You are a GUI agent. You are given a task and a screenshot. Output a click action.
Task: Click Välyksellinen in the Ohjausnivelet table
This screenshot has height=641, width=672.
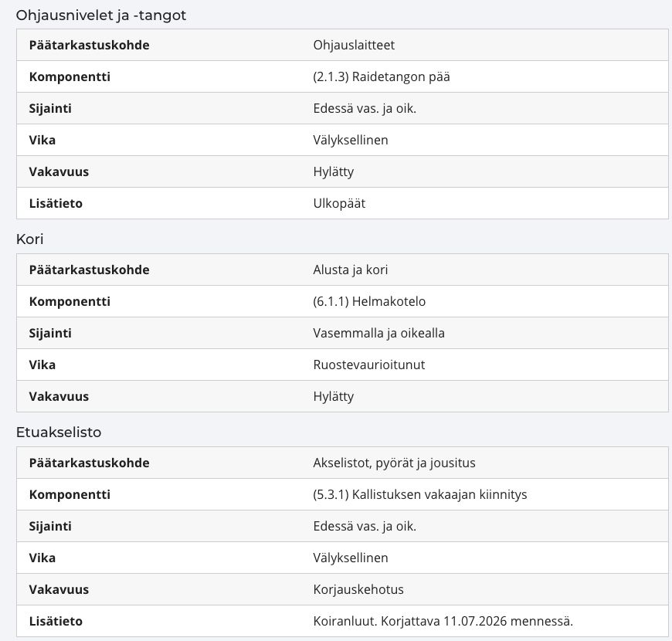[x=351, y=140]
